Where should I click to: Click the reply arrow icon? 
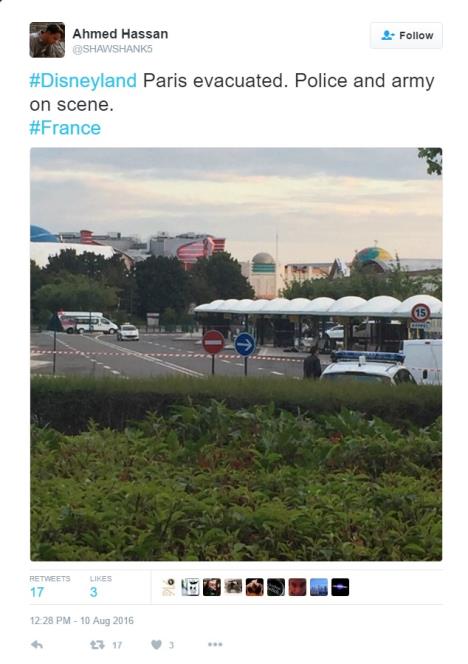(x=37, y=645)
